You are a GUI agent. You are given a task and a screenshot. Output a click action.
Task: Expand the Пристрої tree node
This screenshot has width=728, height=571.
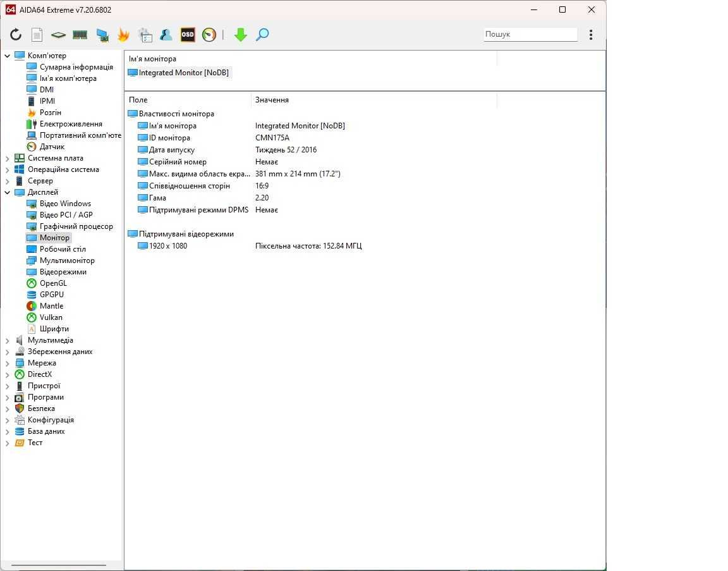tap(8, 386)
